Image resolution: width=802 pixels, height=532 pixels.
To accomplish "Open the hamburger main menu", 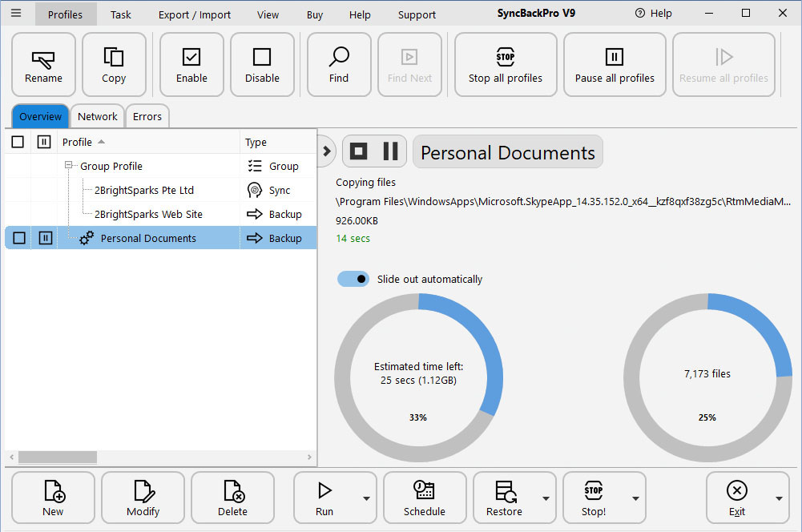I will click(x=16, y=14).
